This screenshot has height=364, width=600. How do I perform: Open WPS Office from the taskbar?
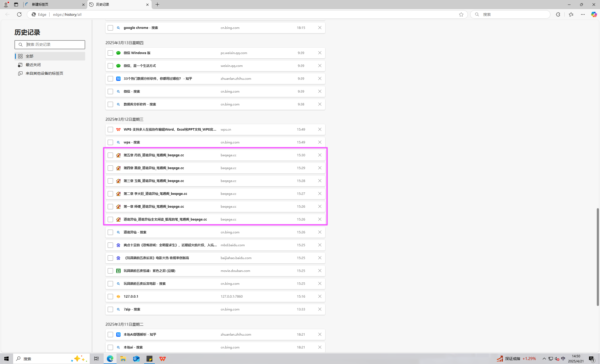pyautogui.click(x=163, y=359)
